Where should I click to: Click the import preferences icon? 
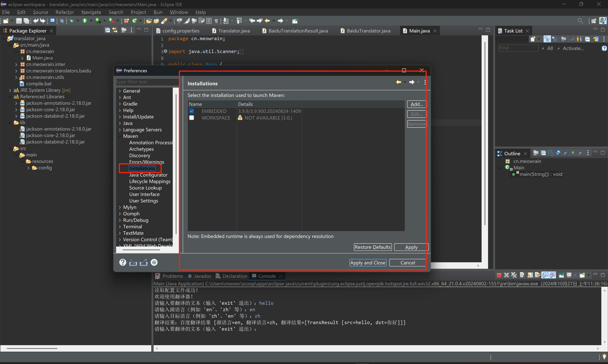tap(133, 262)
